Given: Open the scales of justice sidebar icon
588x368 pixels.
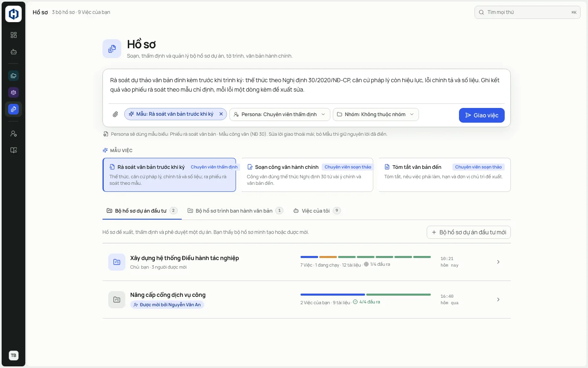Looking at the screenshot, I should (13, 92).
